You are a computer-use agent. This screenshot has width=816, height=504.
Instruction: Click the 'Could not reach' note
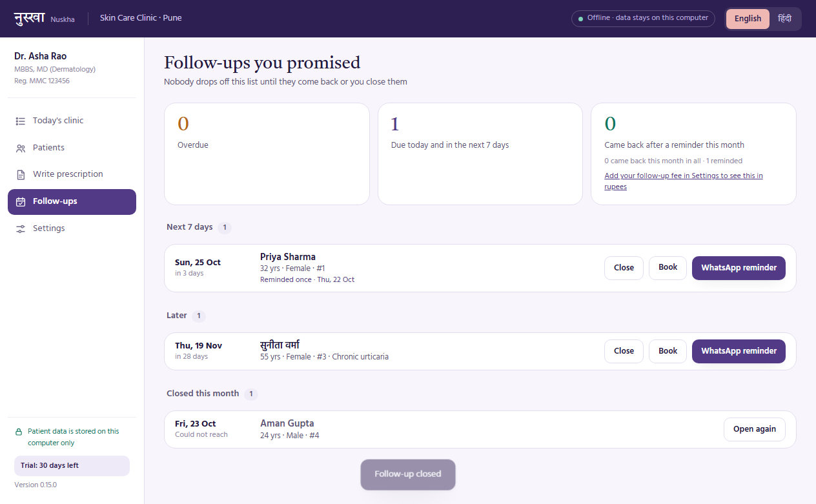(x=201, y=435)
